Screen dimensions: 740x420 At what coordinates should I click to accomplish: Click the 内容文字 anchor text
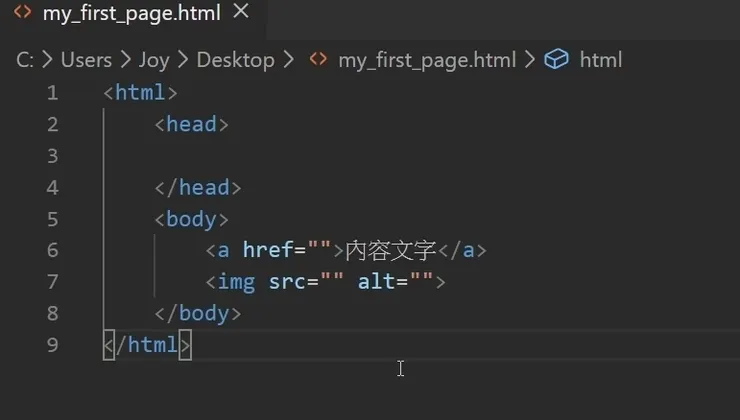tap(391, 250)
